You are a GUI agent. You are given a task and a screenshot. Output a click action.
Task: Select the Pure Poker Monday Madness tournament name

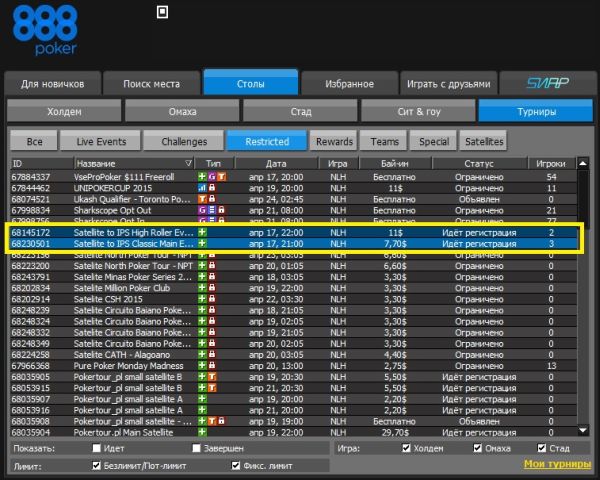point(129,366)
